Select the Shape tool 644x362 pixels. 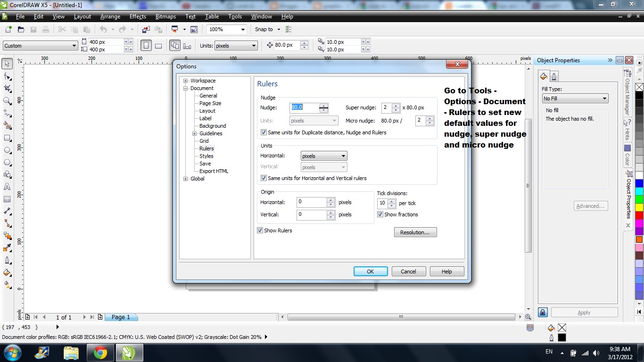[7, 75]
